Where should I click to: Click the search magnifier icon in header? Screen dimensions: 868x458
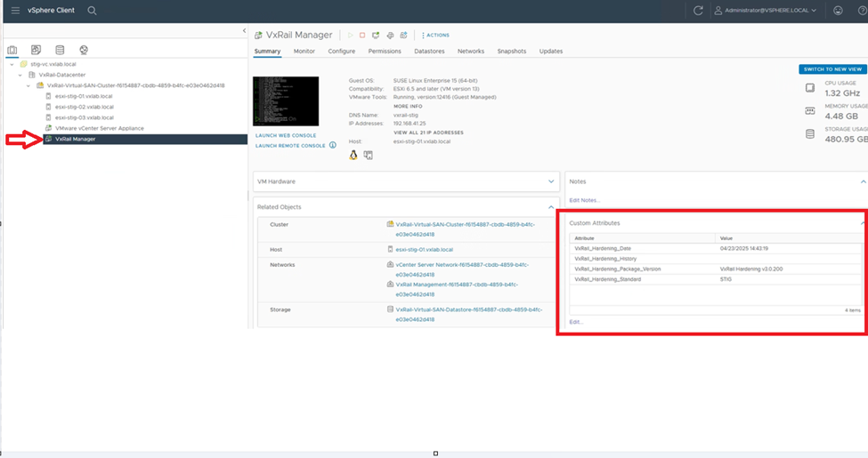click(92, 11)
